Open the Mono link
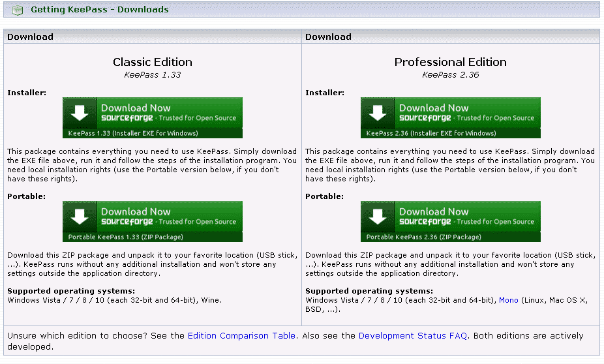604x364 pixels. pyautogui.click(x=509, y=300)
